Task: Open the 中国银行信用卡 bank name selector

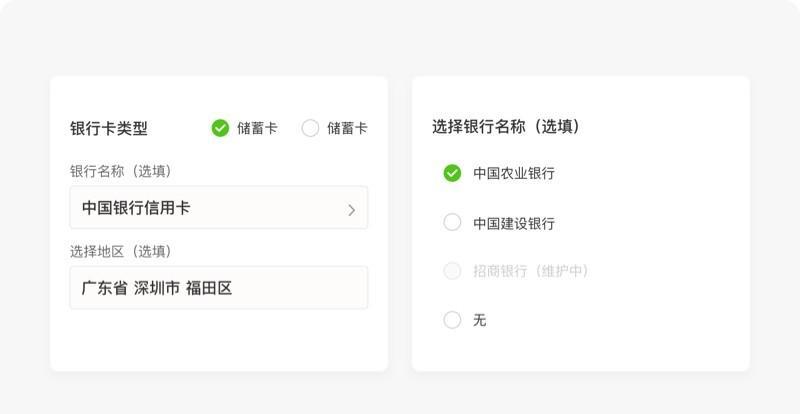Action: coord(218,208)
